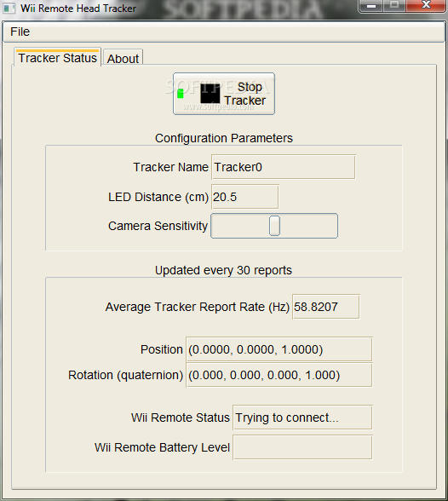Screen dimensions: 448x501
Task: Click the Position values field
Action: click(x=279, y=349)
